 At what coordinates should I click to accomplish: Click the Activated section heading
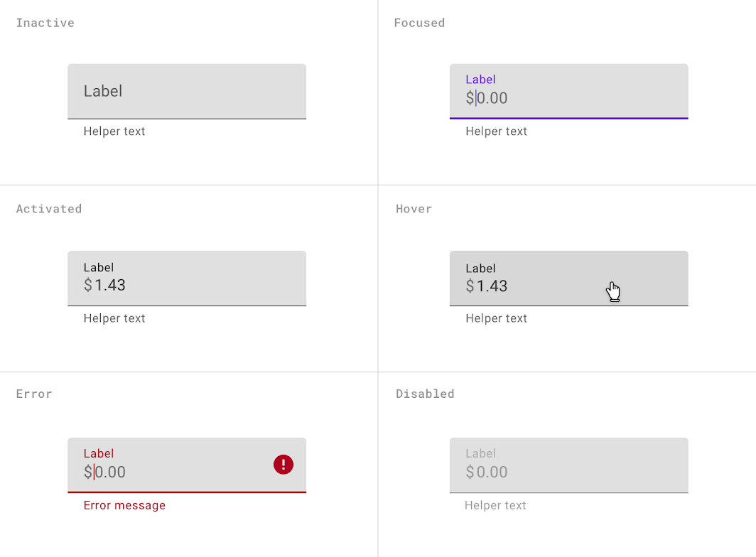[49, 209]
